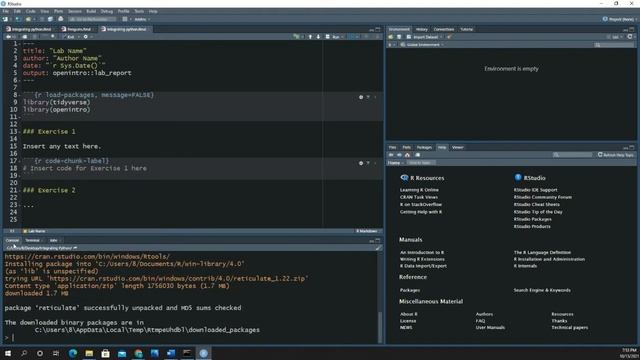
Task: Switch to the Terminal tab
Action: click(32, 240)
